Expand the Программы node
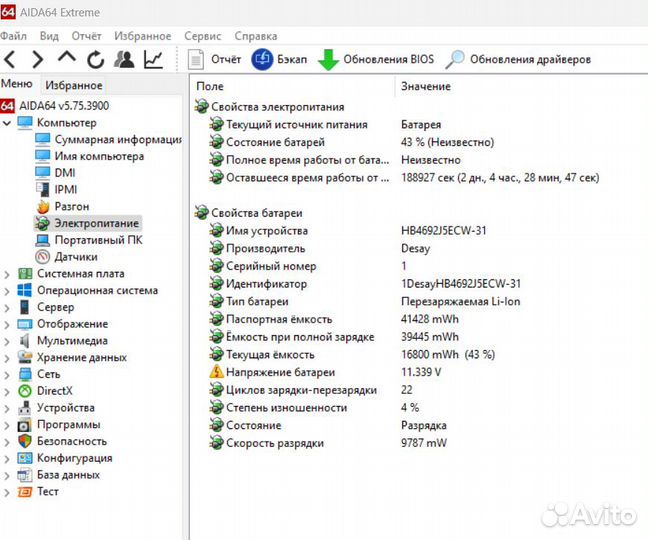Viewport: 648px width, 540px height. [7, 425]
